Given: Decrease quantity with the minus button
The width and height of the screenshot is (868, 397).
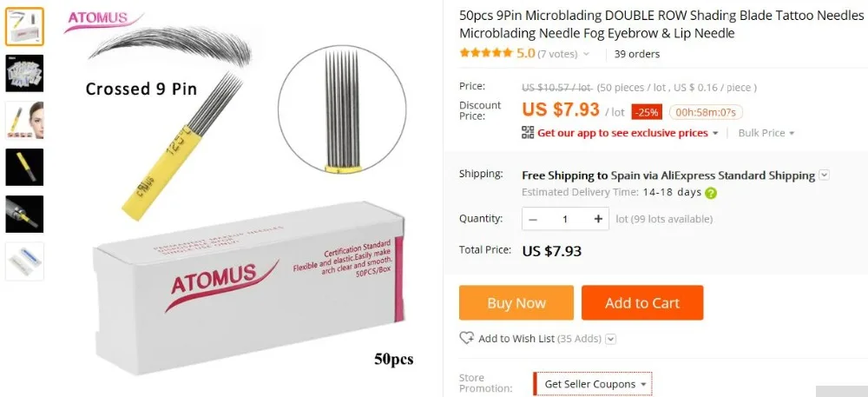Looking at the screenshot, I should pos(533,219).
